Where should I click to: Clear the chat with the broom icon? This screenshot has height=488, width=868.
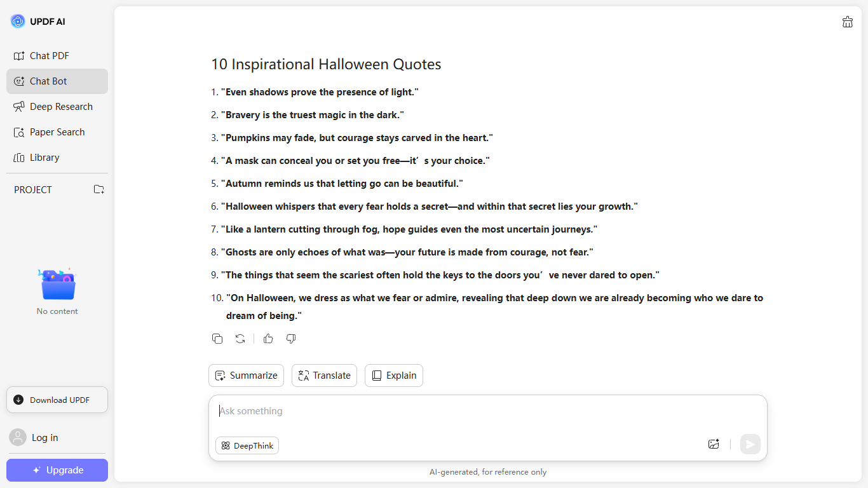(848, 21)
